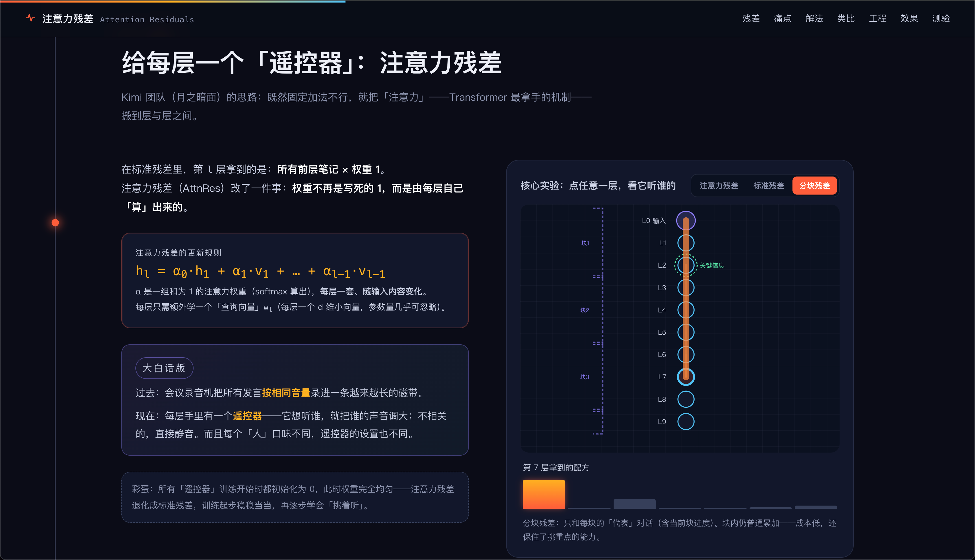
Task: Select the L6 layer node
Action: (x=686, y=355)
